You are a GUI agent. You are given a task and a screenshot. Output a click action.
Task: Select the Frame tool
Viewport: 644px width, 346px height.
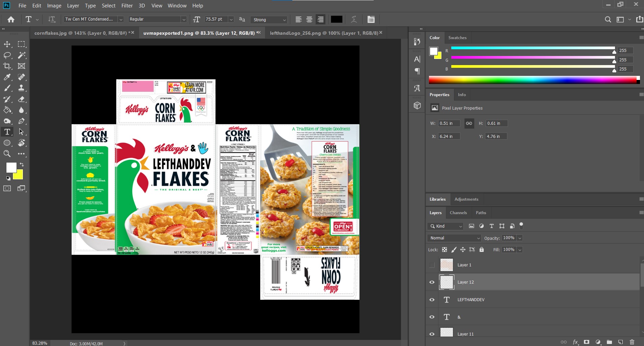click(x=21, y=66)
